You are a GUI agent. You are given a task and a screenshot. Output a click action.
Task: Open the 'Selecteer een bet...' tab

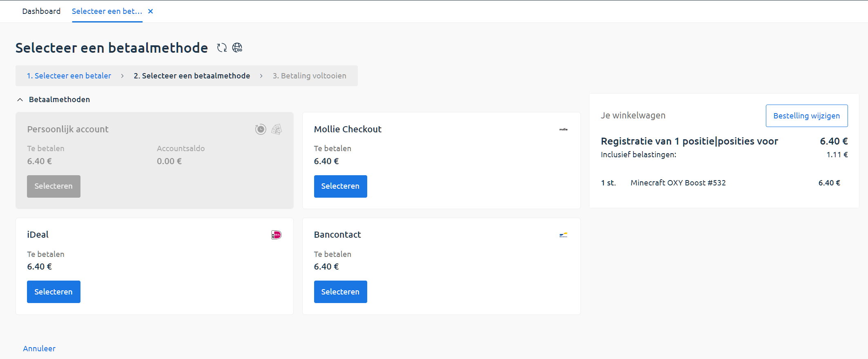point(107,11)
